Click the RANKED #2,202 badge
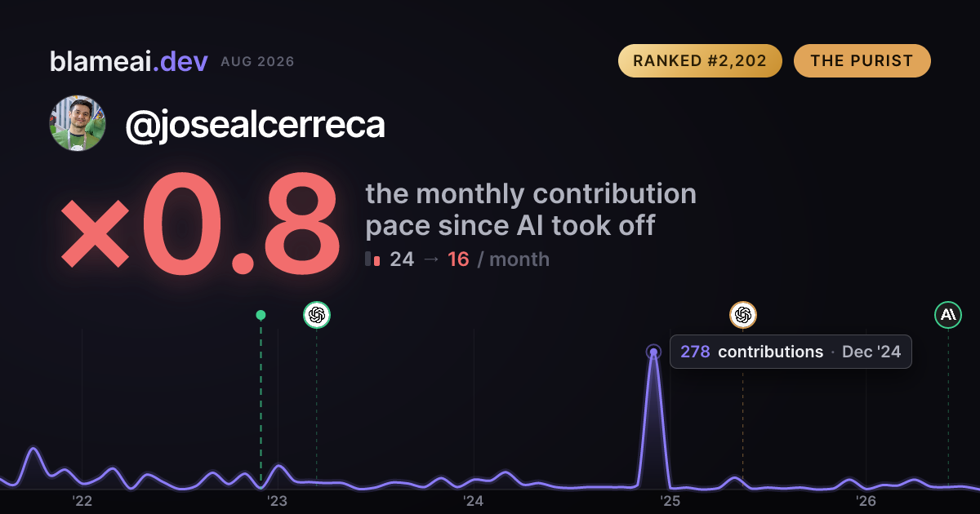Screen dimensions: 980x514 [x=700, y=61]
